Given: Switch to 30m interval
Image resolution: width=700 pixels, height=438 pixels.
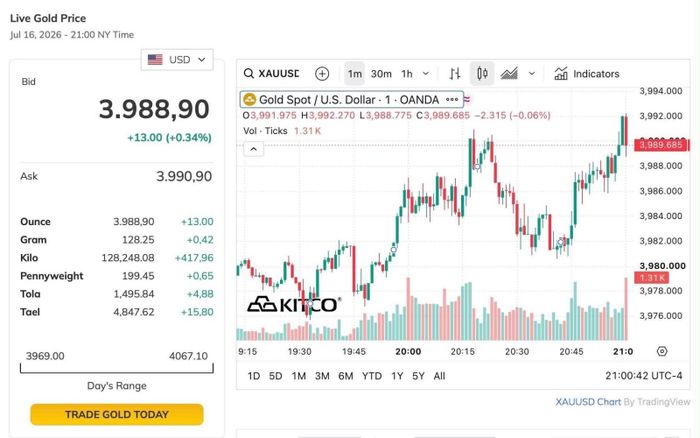Looking at the screenshot, I should click(x=381, y=74).
